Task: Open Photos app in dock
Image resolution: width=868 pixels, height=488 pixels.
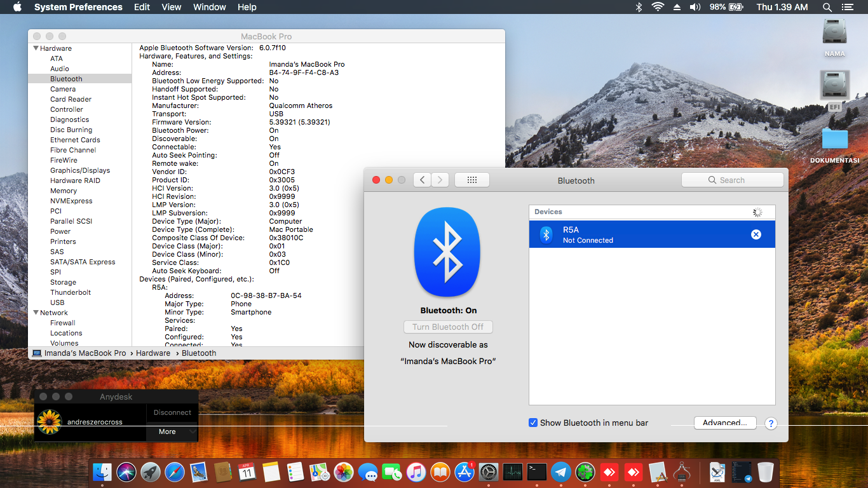Action: point(344,471)
